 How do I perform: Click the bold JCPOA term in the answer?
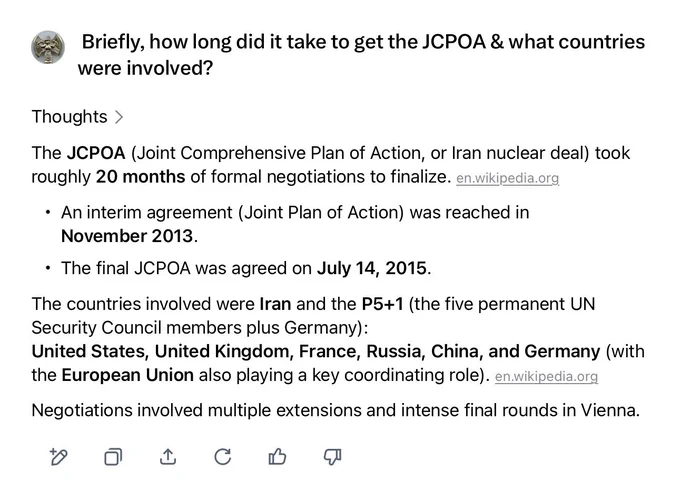click(96, 153)
